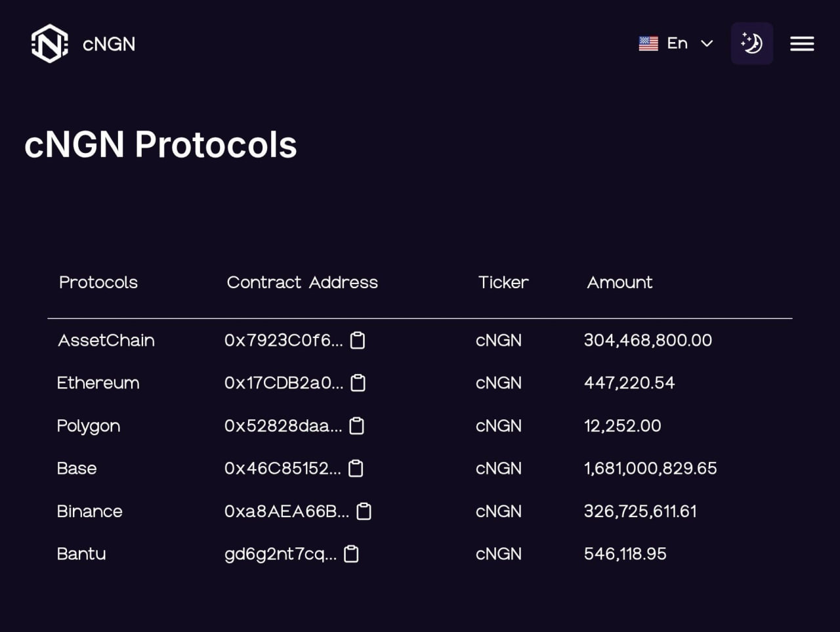Open the hamburger navigation menu
Screen dimensions: 840x632
click(802, 44)
